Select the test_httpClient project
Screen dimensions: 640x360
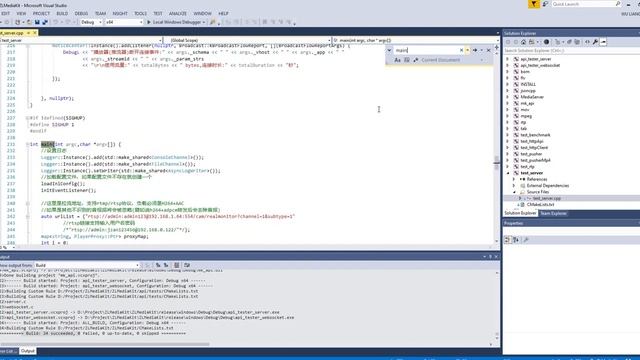(534, 148)
